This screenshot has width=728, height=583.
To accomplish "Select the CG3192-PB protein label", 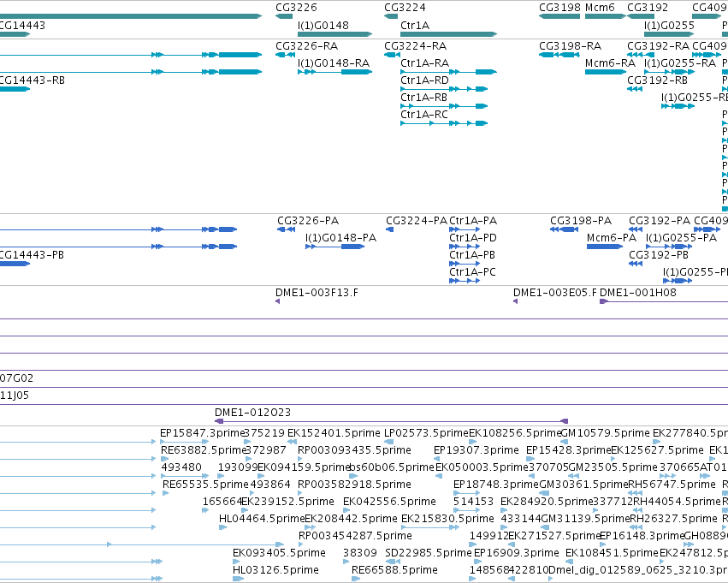I will coord(659,254).
